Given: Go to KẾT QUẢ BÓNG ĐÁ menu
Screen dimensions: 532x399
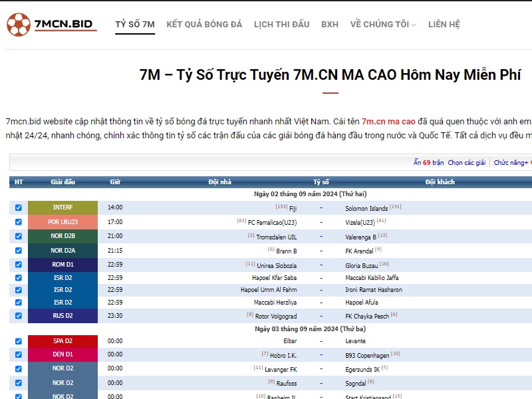Looking at the screenshot, I should 204,25.
